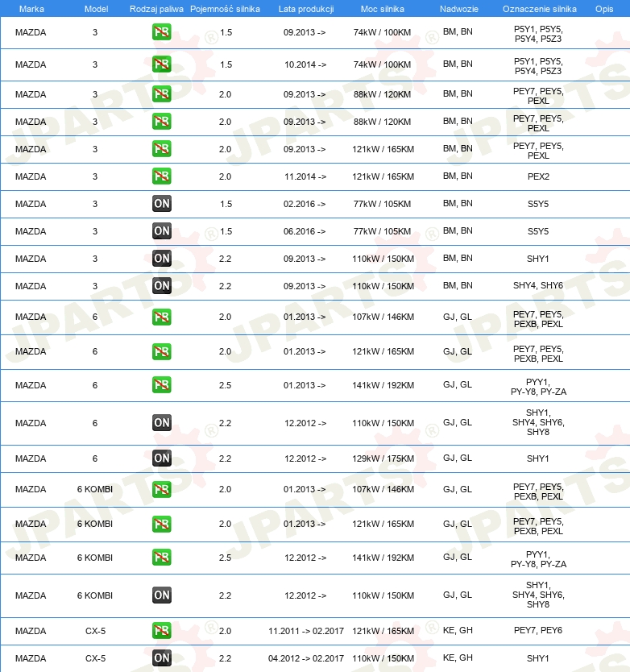Image resolution: width=630 pixels, height=672 pixels.
Task: Click ON icon in Mazda 3 SHY1 row
Action: pos(162,259)
